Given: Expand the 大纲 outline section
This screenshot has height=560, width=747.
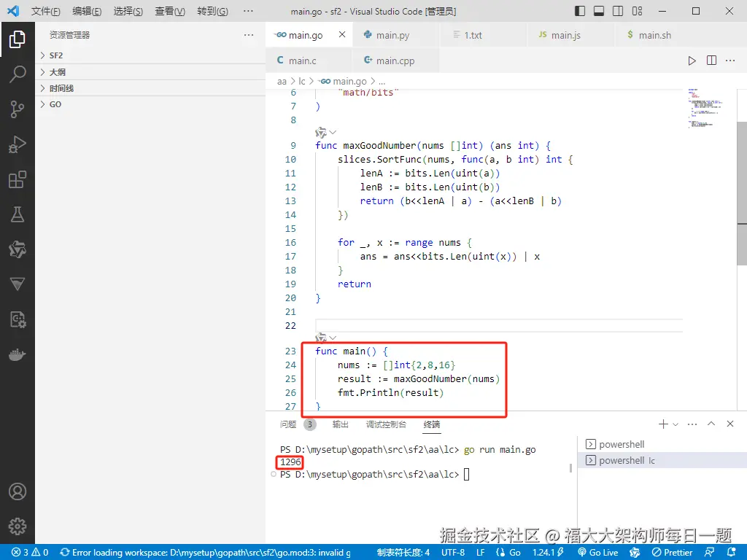Looking at the screenshot, I should pos(150,72).
